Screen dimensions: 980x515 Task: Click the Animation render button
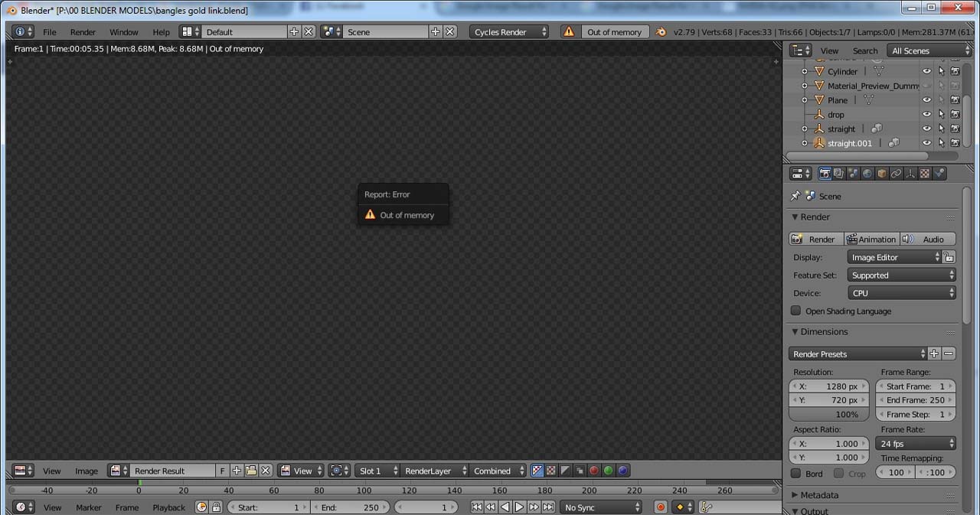click(871, 238)
